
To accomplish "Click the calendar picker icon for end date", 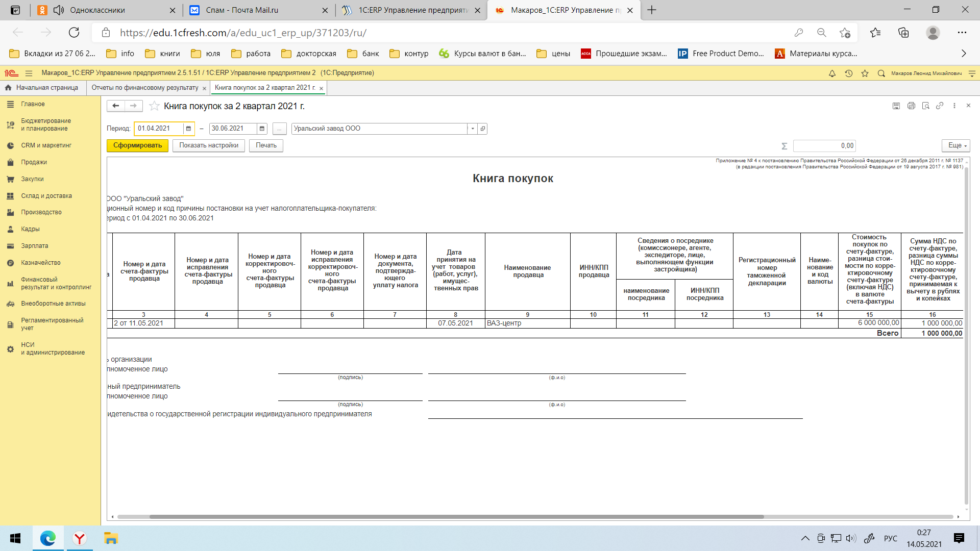I will tap(262, 128).
